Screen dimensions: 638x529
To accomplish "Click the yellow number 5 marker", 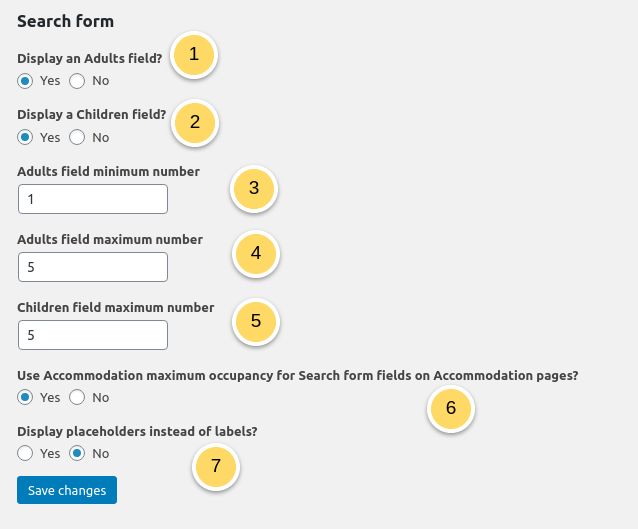I will click(256, 321).
